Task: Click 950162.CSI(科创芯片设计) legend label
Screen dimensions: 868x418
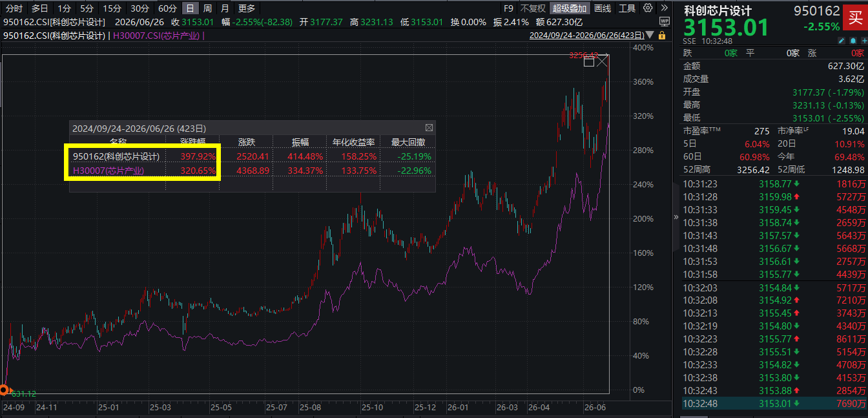Action: (x=54, y=36)
